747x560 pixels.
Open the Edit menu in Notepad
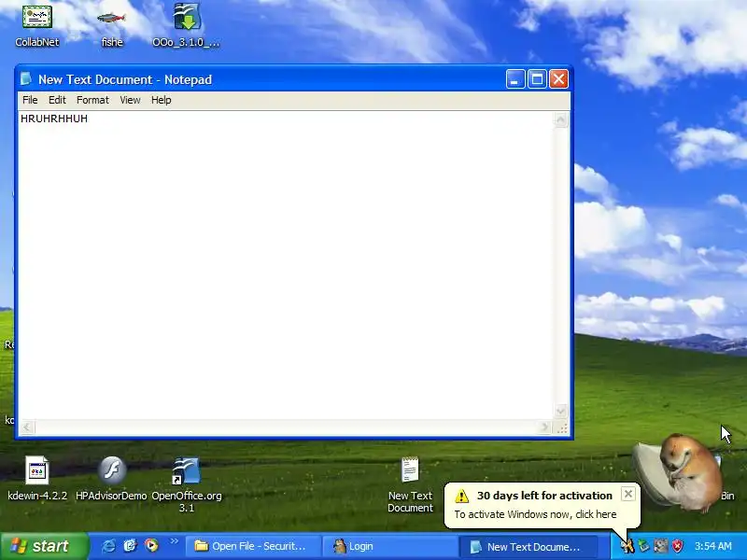(x=57, y=100)
